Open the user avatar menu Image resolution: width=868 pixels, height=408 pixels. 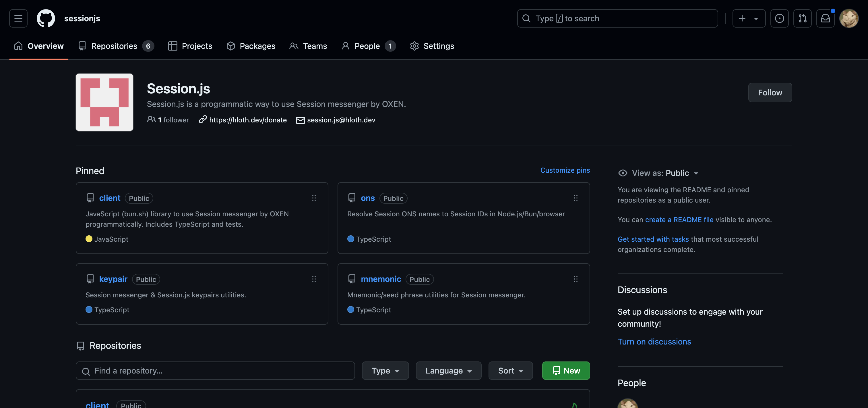(x=848, y=18)
